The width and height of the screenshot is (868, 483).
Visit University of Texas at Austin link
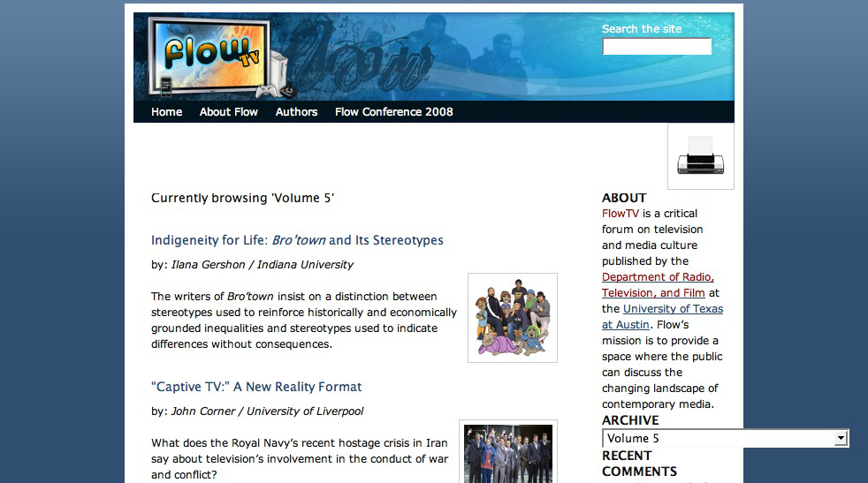pos(662,316)
